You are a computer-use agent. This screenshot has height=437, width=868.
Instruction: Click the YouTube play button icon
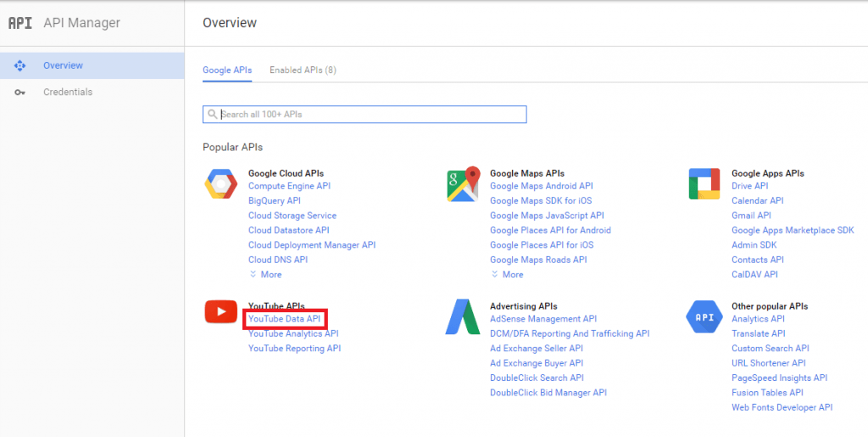click(221, 311)
